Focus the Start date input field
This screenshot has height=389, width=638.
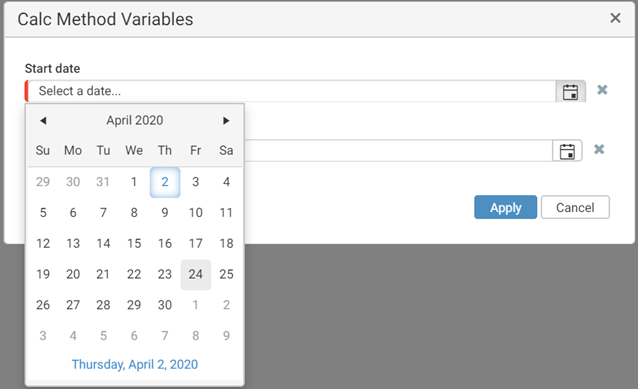coord(291,91)
